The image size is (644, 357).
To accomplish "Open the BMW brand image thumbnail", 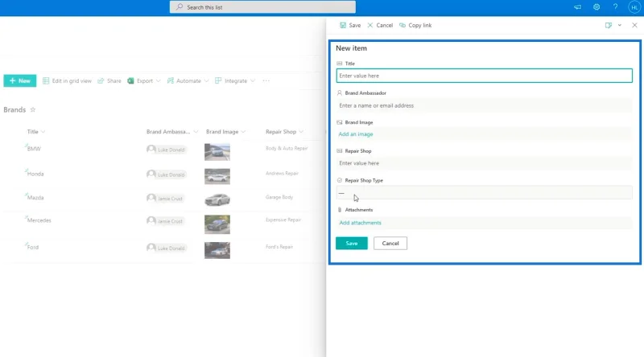I will (x=217, y=152).
